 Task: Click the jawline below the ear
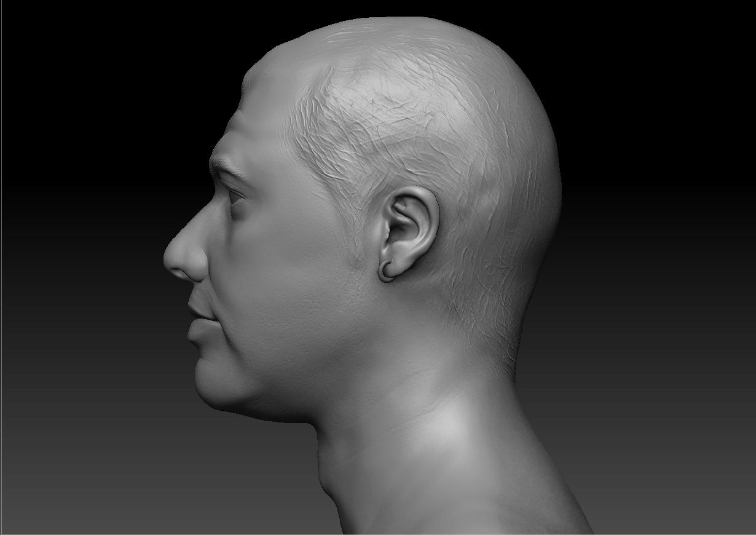point(344,369)
